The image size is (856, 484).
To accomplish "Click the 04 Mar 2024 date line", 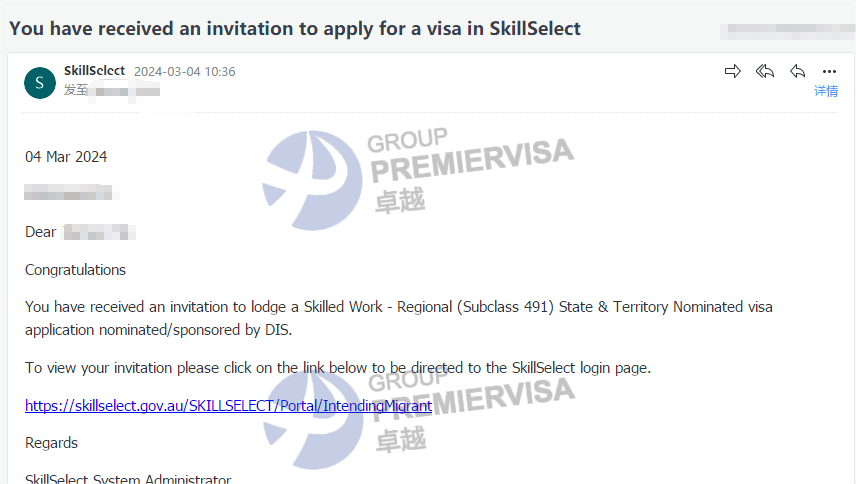I will tap(66, 156).
